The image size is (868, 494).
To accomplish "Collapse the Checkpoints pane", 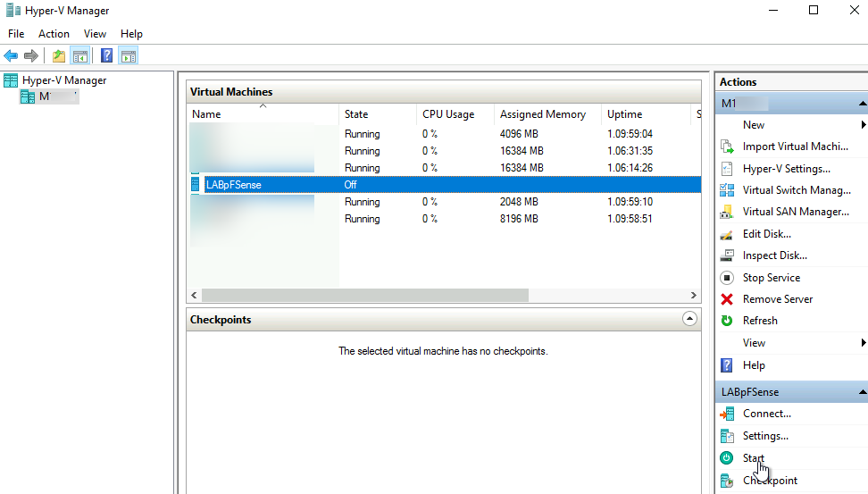I will [689, 319].
